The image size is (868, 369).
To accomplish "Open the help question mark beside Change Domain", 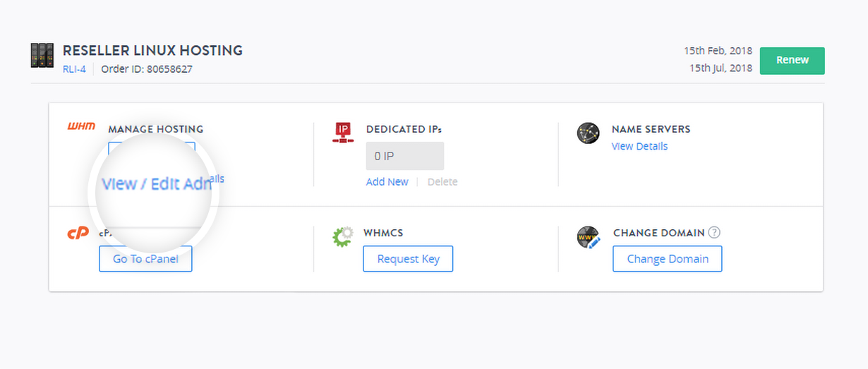I will pos(714,233).
